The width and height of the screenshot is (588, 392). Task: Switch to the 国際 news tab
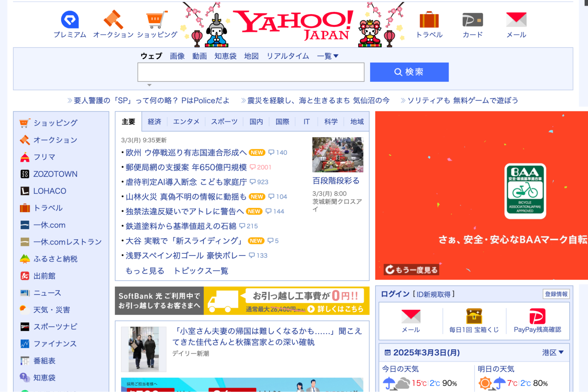(x=282, y=122)
